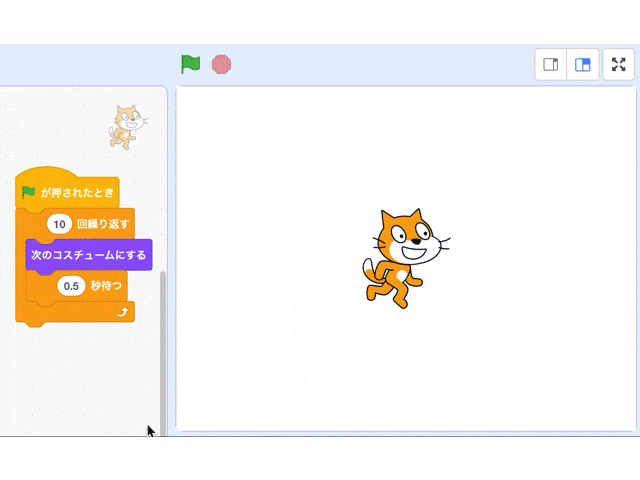Click the red stop button

click(221, 64)
